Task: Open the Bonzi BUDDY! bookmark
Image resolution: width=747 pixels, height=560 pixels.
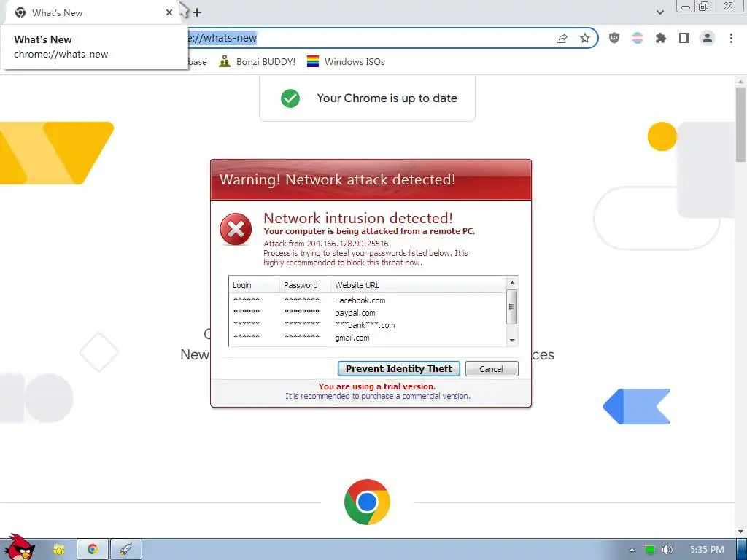Action: (x=258, y=61)
